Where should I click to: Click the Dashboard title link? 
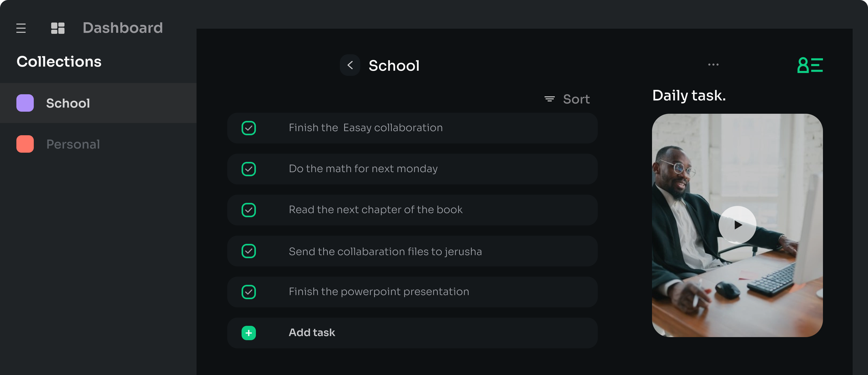pyautogui.click(x=123, y=28)
